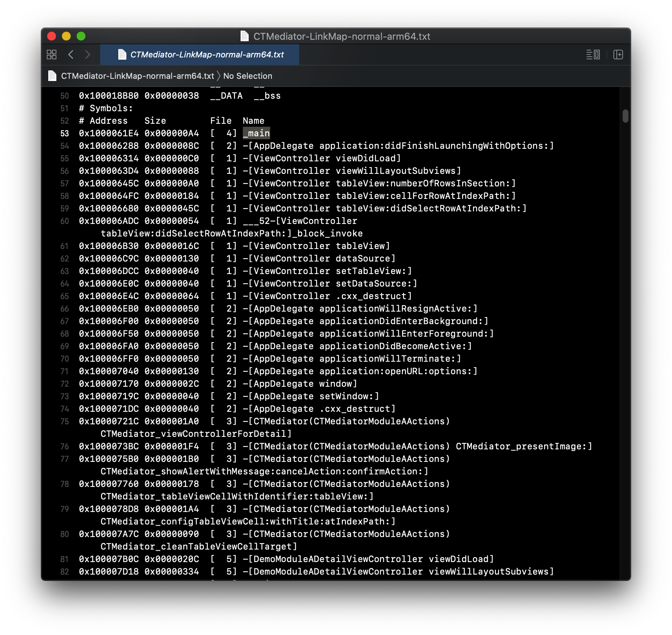Click 'CTMediator_presentImage:]' text

[x=524, y=446]
